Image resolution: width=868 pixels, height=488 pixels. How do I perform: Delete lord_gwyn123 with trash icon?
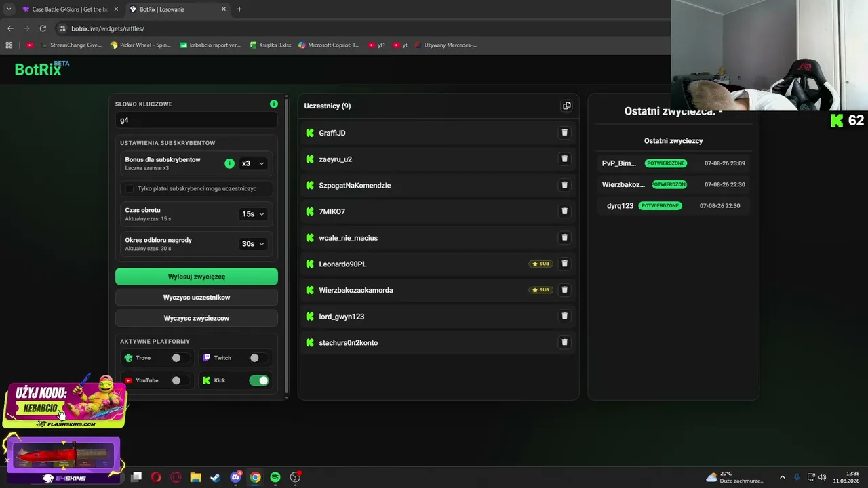[x=564, y=316]
